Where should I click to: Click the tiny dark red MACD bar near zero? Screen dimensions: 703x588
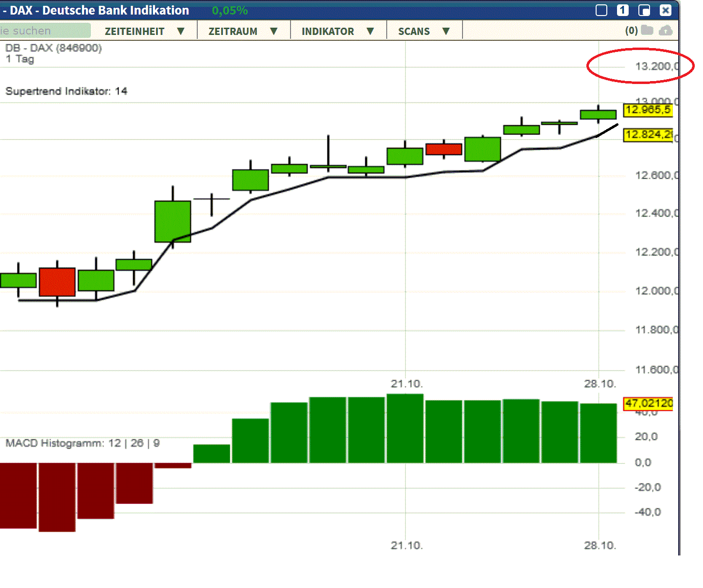tap(173, 465)
